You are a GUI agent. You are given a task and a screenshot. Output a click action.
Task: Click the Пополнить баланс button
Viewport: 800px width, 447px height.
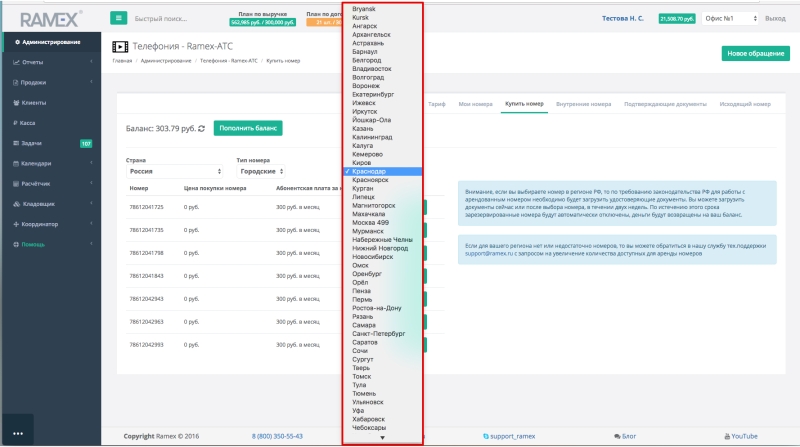pyautogui.click(x=248, y=128)
